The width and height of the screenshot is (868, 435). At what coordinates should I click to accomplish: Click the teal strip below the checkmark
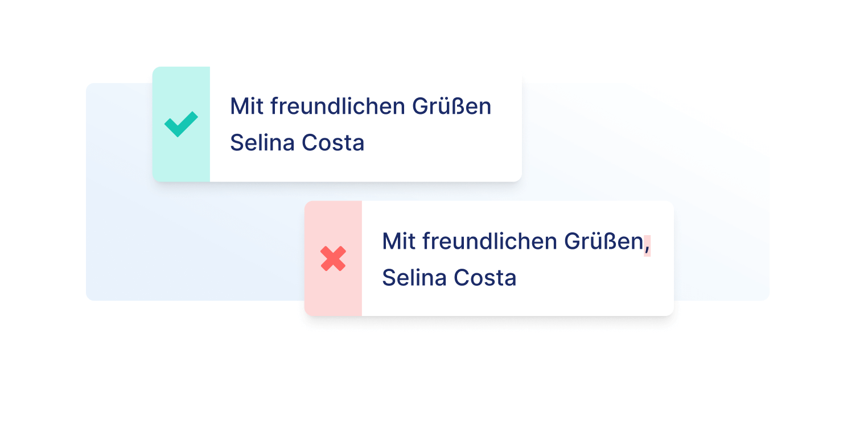181,162
